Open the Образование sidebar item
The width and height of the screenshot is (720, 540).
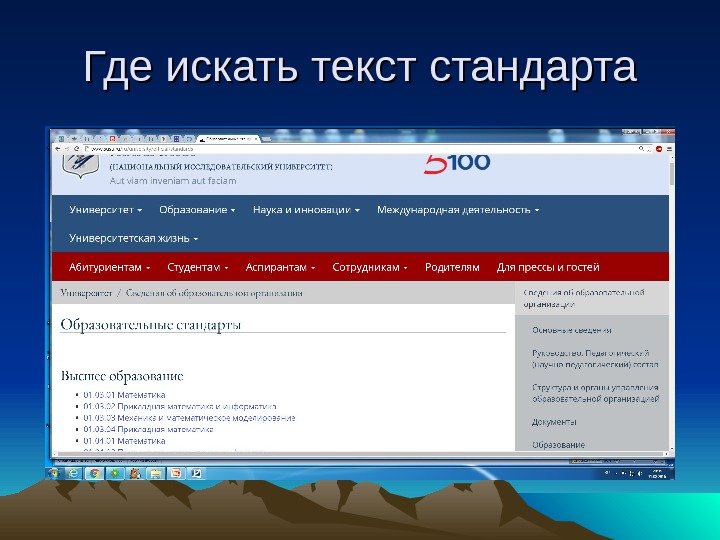pos(558,445)
